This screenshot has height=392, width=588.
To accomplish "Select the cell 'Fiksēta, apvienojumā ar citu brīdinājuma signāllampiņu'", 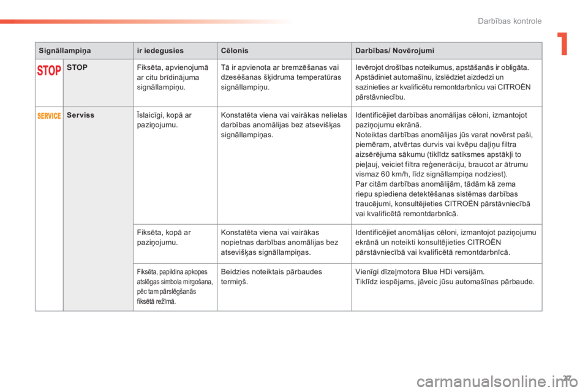I will (175, 83).
